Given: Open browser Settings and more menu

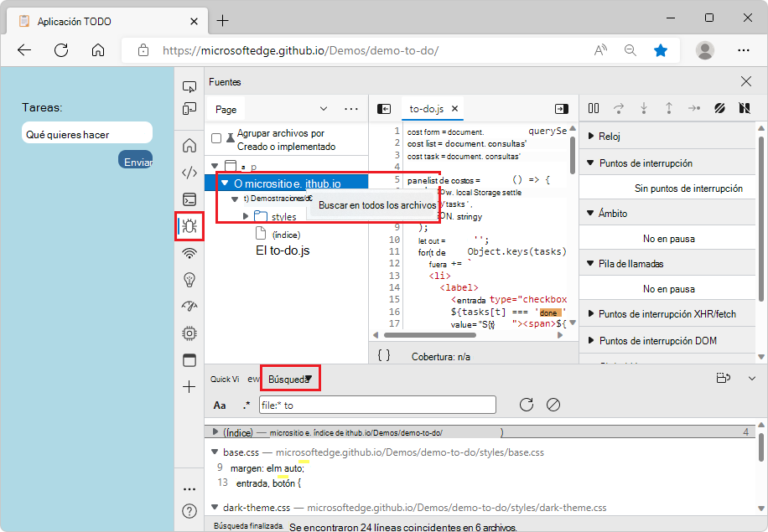Looking at the screenshot, I should pyautogui.click(x=743, y=50).
